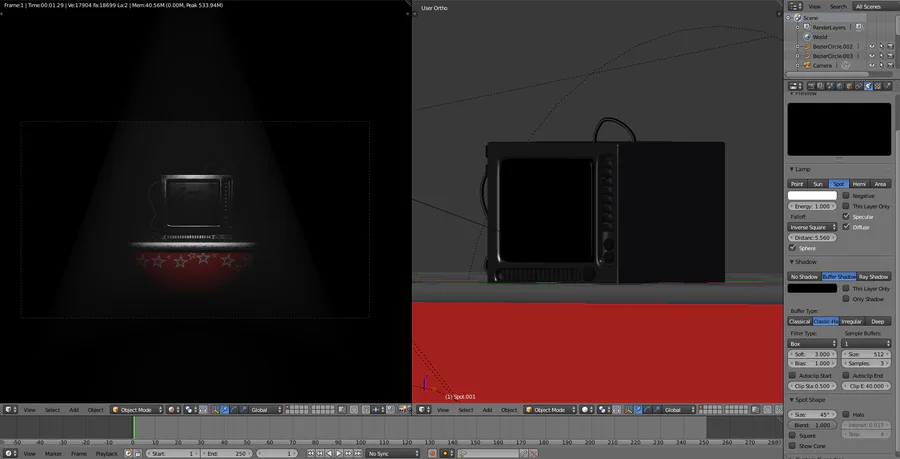Open Object Mode dropdown in left viewport

click(x=137, y=410)
